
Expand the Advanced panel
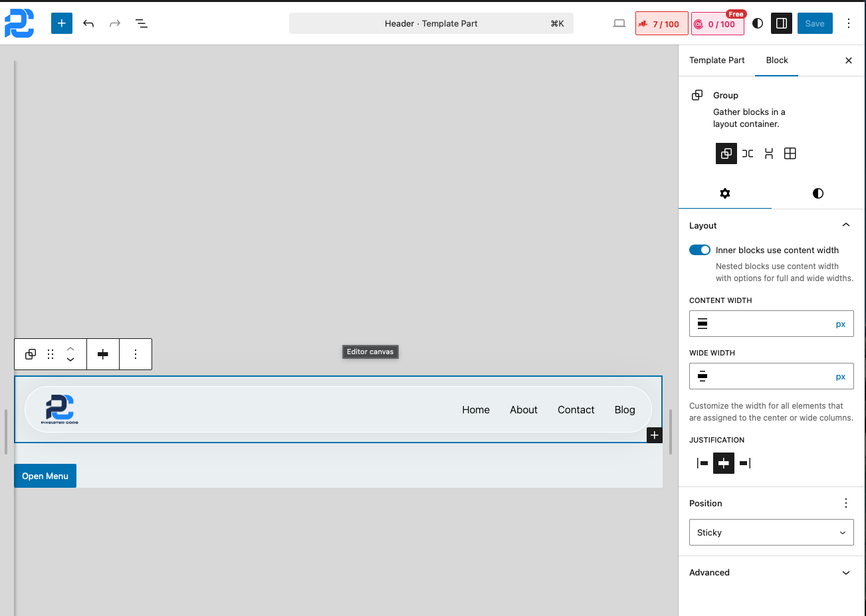(x=771, y=572)
